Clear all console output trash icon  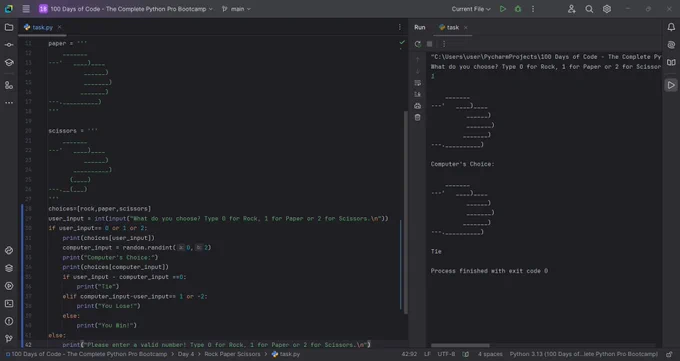pos(417,118)
